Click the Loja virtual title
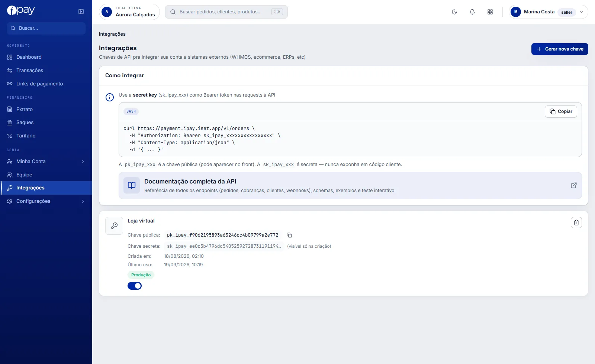 (141, 221)
